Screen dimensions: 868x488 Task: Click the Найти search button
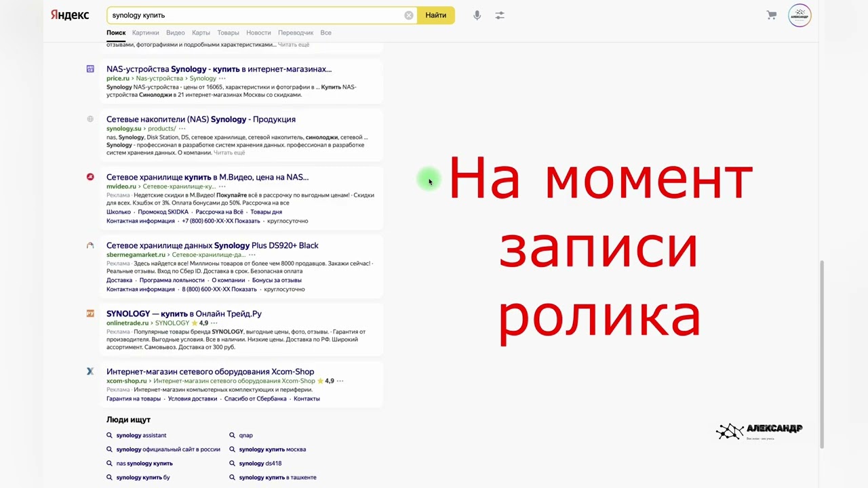[x=436, y=15]
